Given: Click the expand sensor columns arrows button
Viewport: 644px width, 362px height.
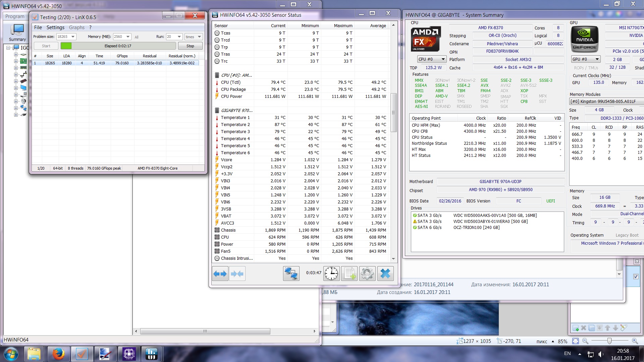Looking at the screenshot, I should 220,274.
